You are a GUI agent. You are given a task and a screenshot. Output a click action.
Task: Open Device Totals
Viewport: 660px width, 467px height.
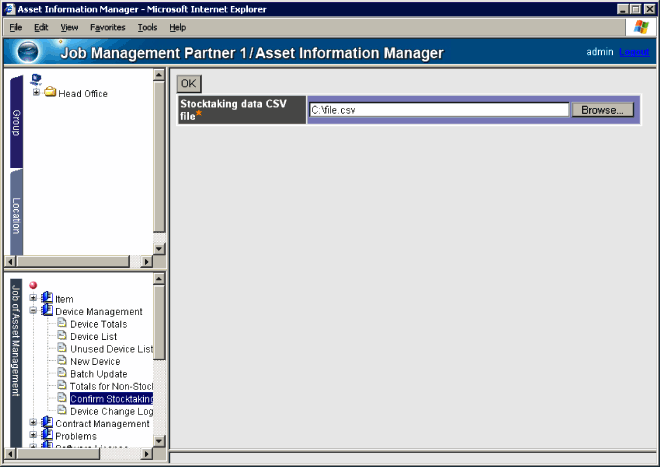point(98,324)
